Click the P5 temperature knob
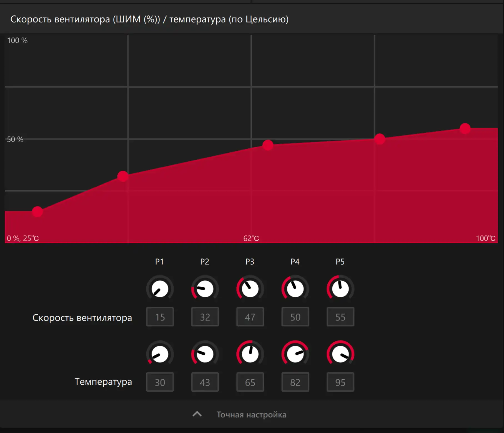This screenshot has height=433, width=504. click(340, 354)
